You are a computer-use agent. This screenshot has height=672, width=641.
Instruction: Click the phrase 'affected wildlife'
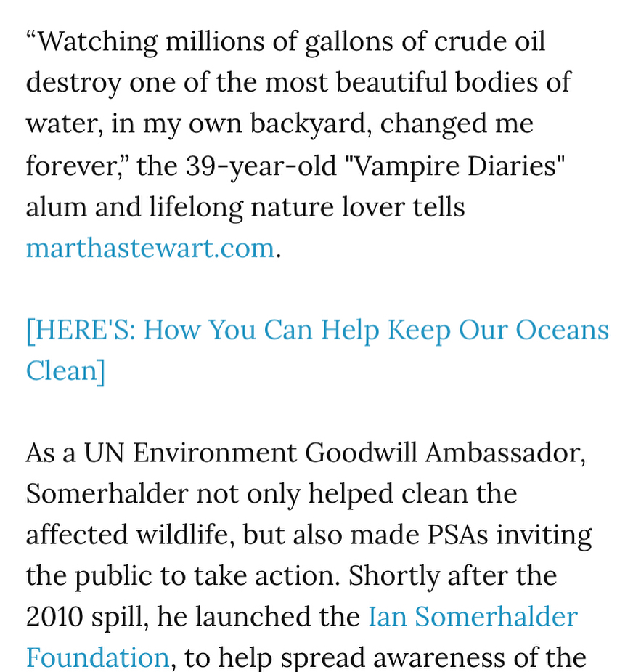click(x=128, y=535)
